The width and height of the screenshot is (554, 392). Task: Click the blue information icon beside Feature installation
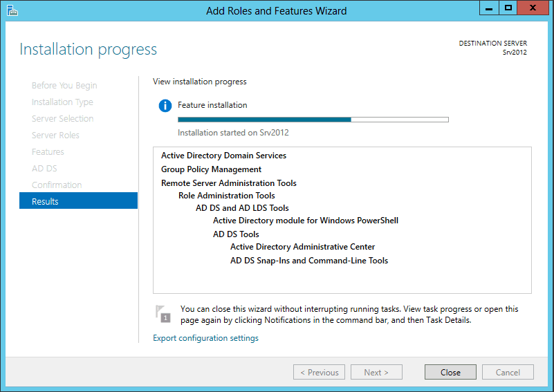165,106
